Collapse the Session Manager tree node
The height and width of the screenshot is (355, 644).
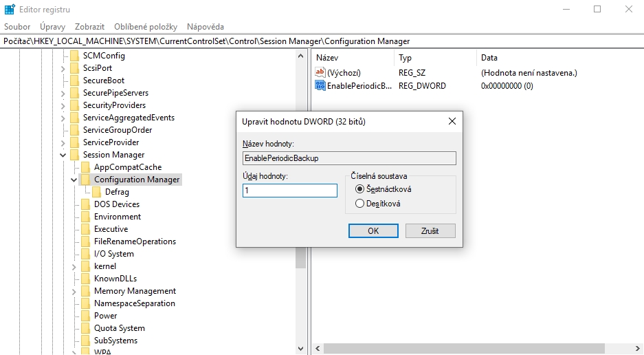click(63, 155)
